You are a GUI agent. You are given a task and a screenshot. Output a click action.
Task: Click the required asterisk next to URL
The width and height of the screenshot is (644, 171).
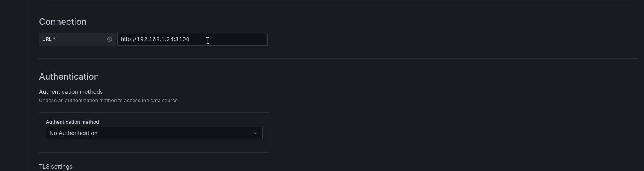tap(55, 39)
